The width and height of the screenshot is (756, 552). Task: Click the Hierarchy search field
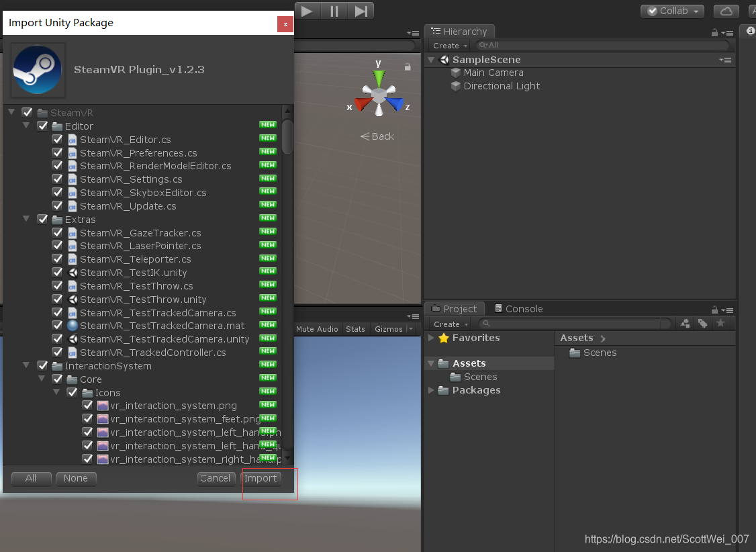coord(602,45)
